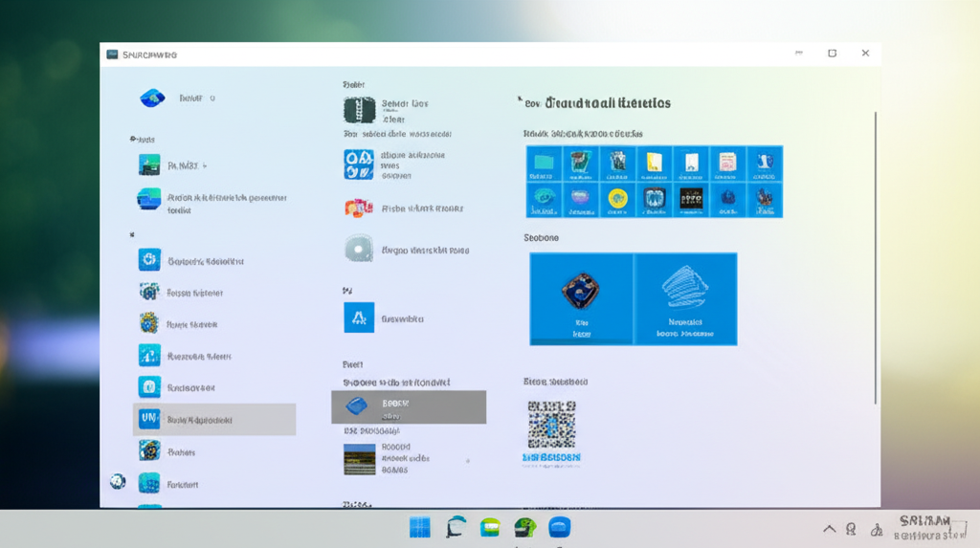Screen dimensions: 980x548
Task: Select the black square tile in the grid
Action: point(691,199)
